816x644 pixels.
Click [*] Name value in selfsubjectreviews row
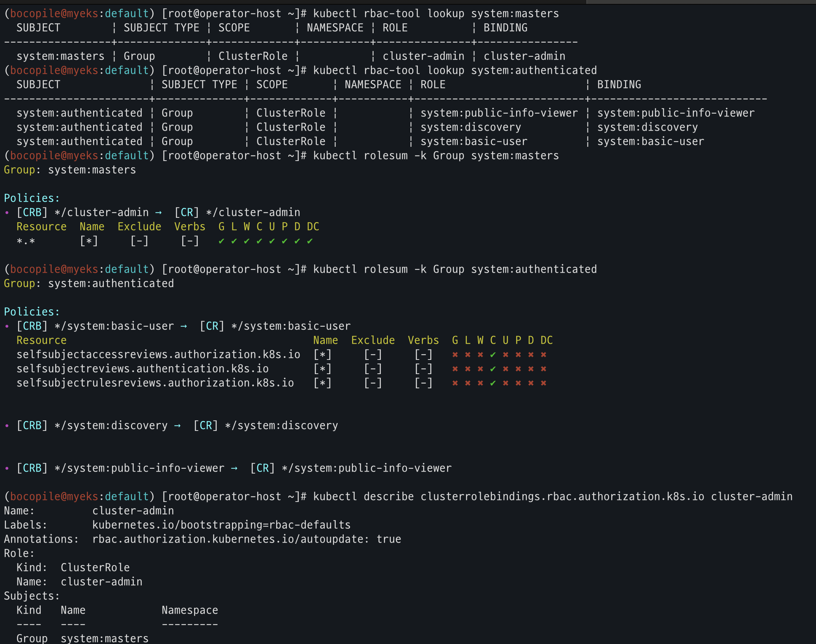coord(322,369)
